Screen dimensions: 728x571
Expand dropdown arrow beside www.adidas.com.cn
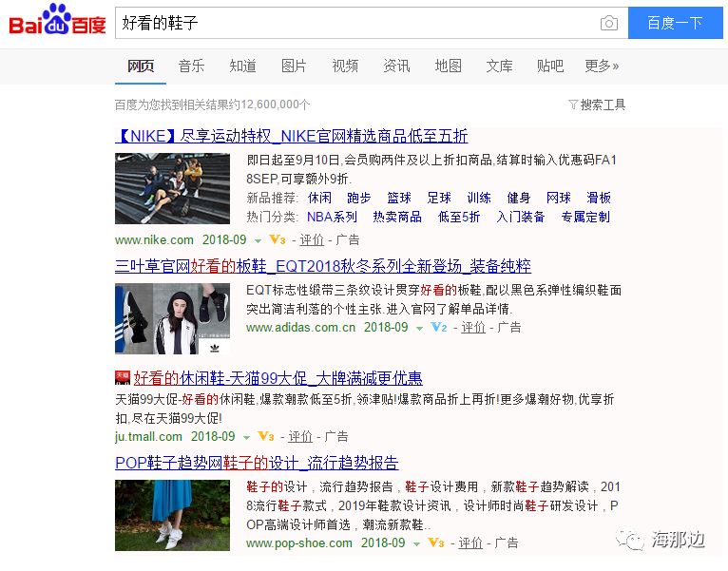click(x=419, y=328)
